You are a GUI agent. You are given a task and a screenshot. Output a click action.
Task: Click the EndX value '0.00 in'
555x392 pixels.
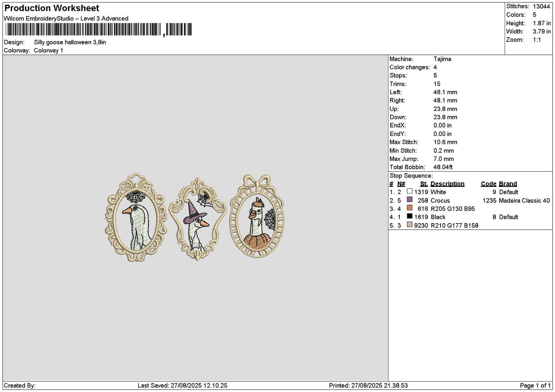pos(442,125)
